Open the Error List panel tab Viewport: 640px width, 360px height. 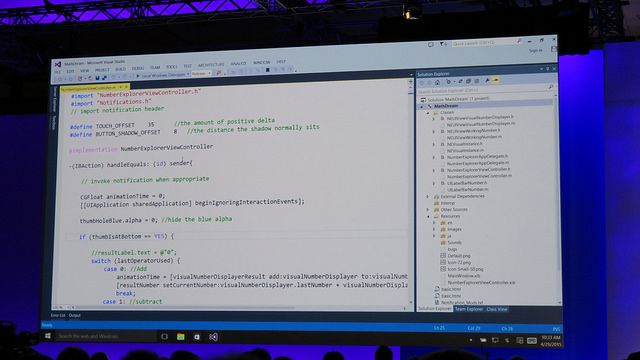(58, 316)
